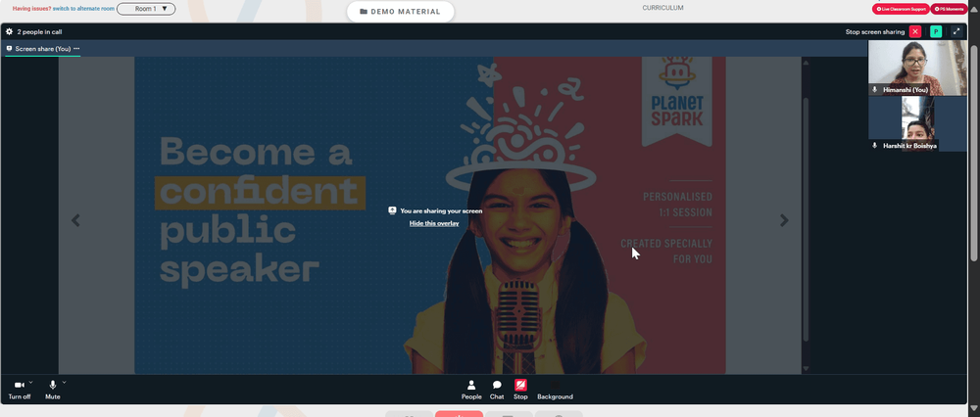Expand the call to fullscreen
Screen dimensions: 980x417
(x=956, y=32)
